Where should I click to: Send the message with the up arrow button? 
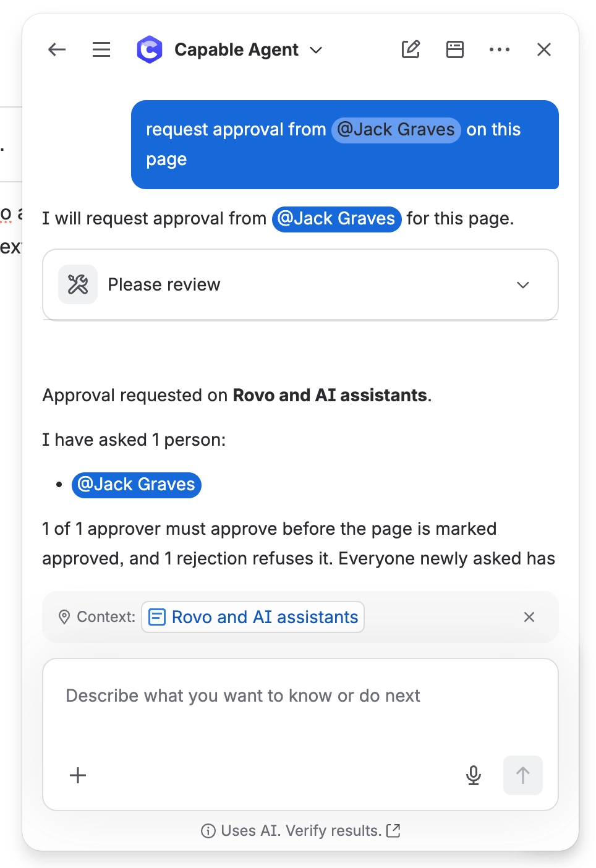coord(523,775)
